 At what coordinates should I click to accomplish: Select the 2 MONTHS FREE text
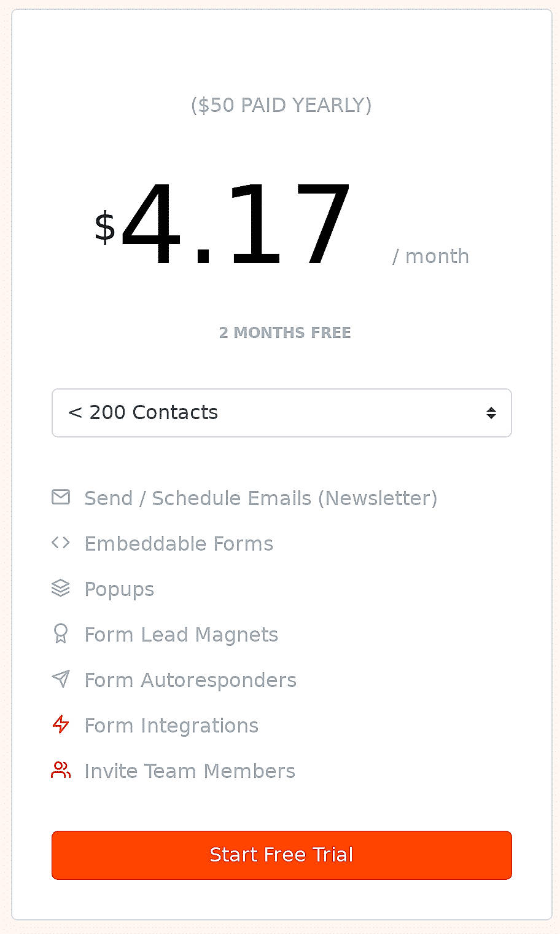tap(285, 332)
